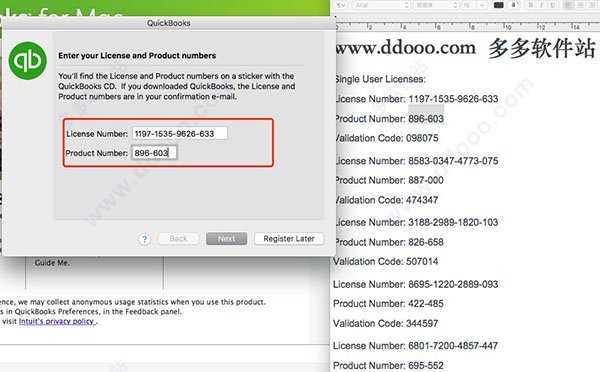Image resolution: width=600 pixels, height=372 pixels.
Task: Open the dark text color swatch
Action: click(498, 5)
